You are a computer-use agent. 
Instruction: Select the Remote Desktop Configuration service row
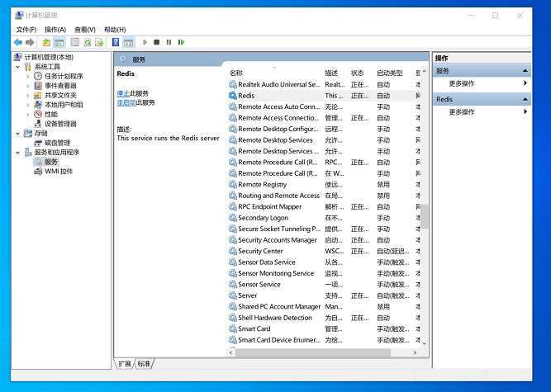pos(323,129)
